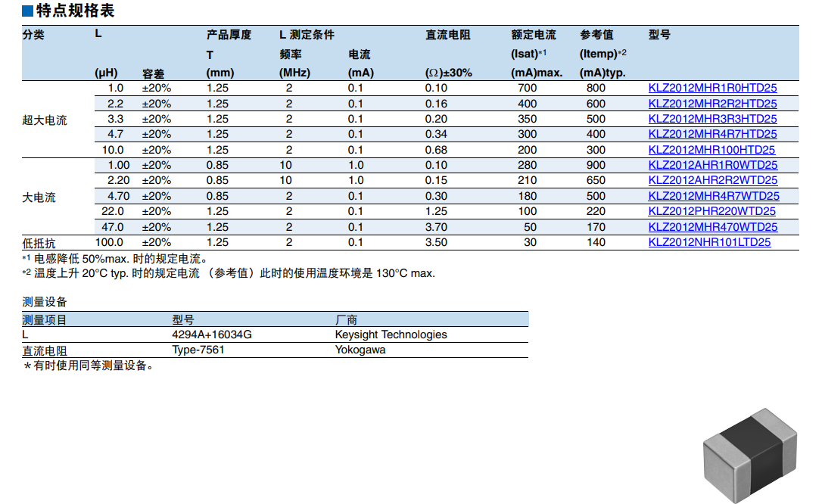Image resolution: width=825 pixels, height=504 pixels.
Task: Click the 频率 sub-header
Action: [291, 54]
